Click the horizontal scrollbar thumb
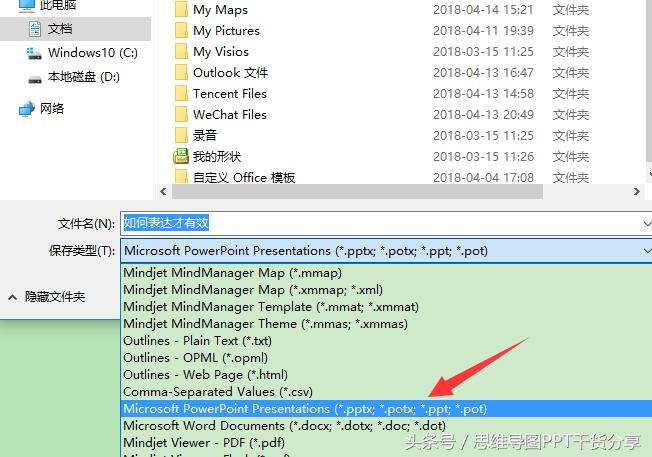Screen dimensions: 652x457 (357, 192)
